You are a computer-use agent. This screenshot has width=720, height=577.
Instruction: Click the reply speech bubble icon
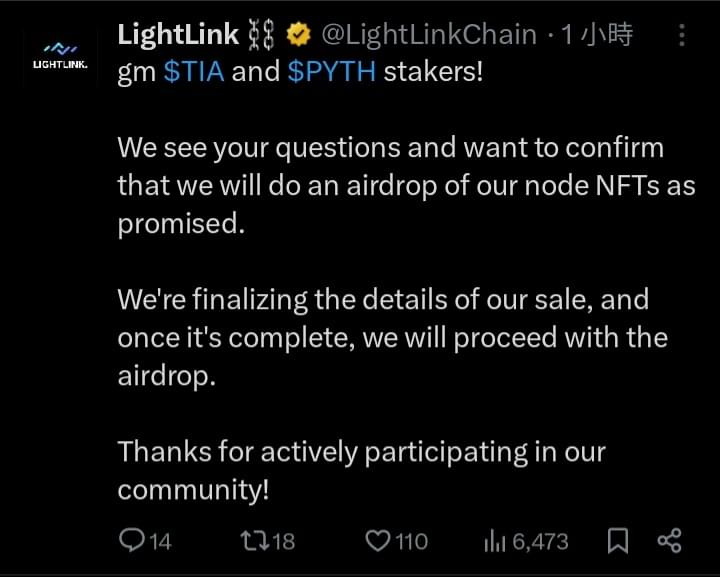coord(132,539)
